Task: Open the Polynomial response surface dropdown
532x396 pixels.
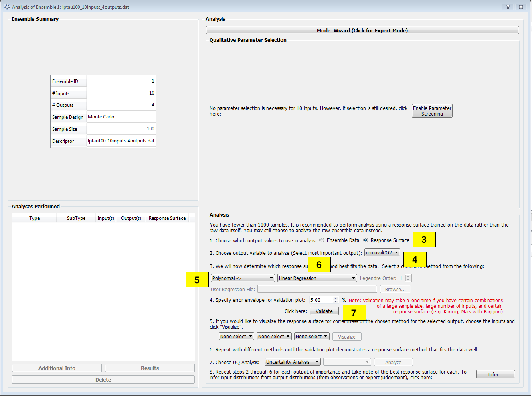Action: click(242, 278)
